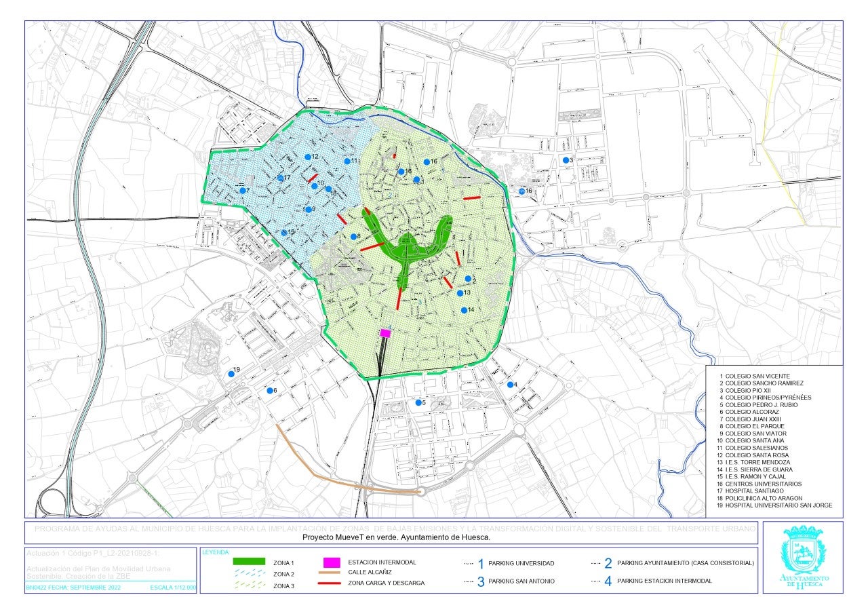868x614 pixels.
Task: Select blue map marker number 12
Action: coord(307,157)
